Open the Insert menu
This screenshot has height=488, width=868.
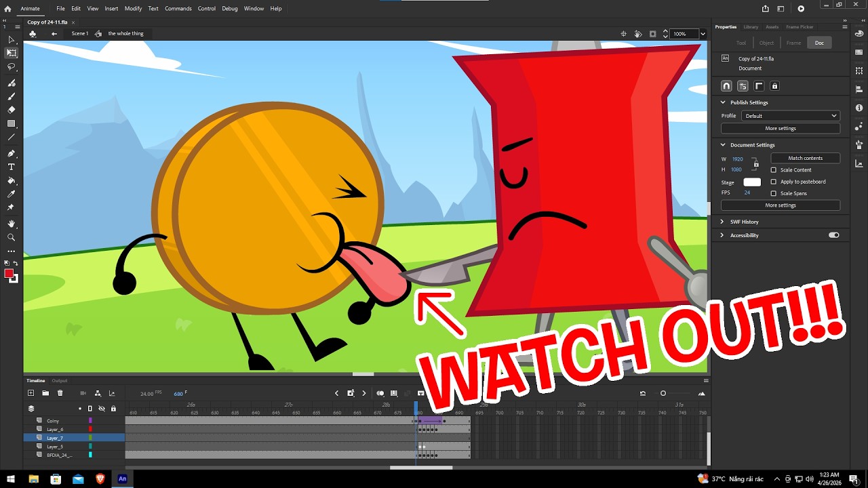click(111, 9)
